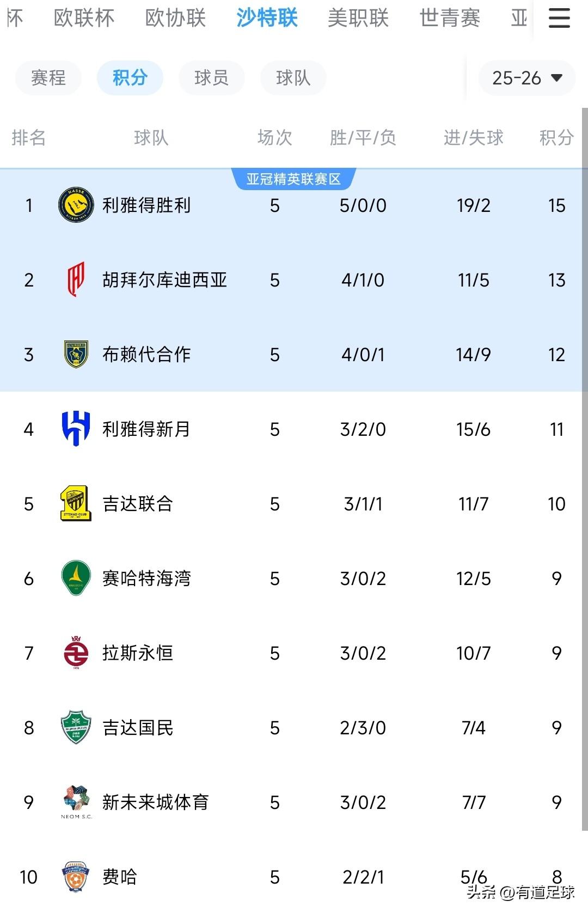588x913 pixels.
Task: Select the 球员 players filter
Action: (211, 78)
